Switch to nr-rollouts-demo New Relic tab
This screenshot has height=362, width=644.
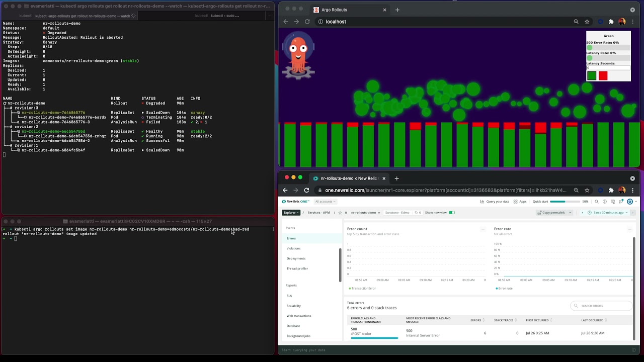coord(349,178)
